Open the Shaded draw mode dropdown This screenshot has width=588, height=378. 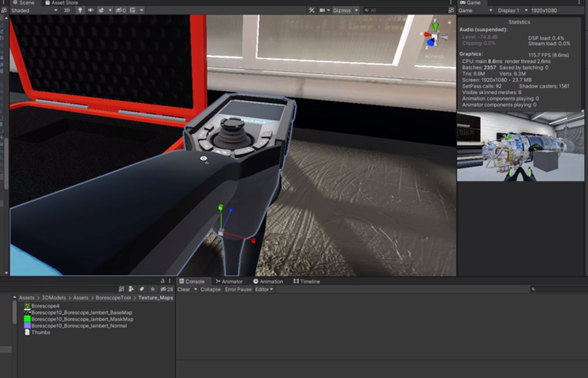click(x=34, y=10)
